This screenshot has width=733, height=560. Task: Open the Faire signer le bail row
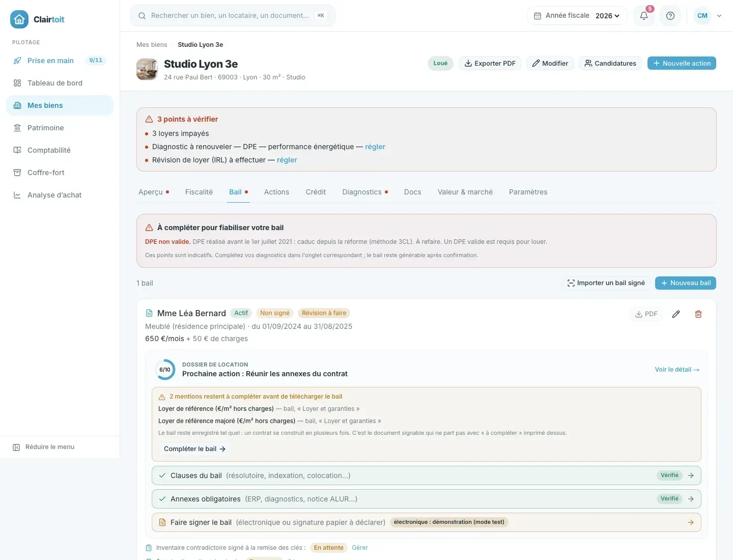(x=427, y=522)
